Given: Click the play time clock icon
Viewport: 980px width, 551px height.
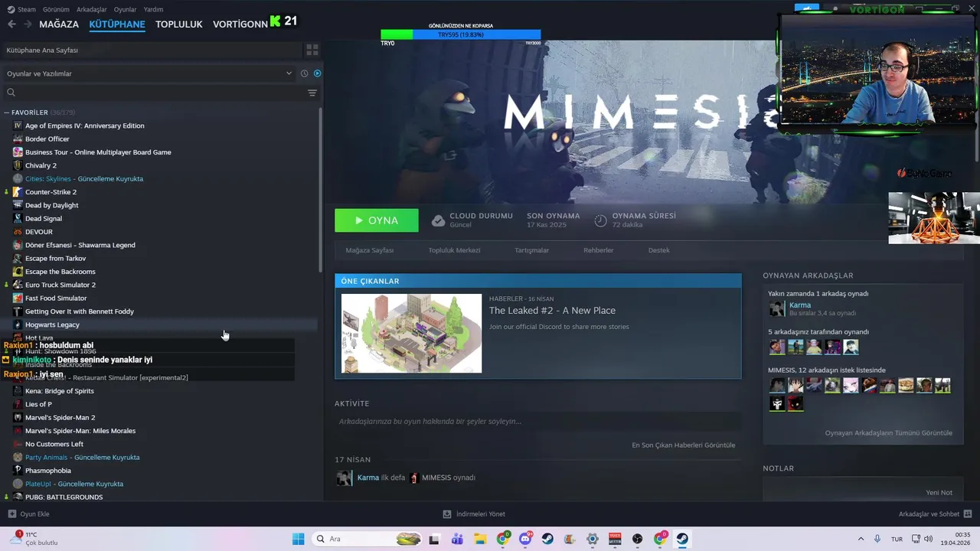Looking at the screenshot, I should [x=600, y=220].
